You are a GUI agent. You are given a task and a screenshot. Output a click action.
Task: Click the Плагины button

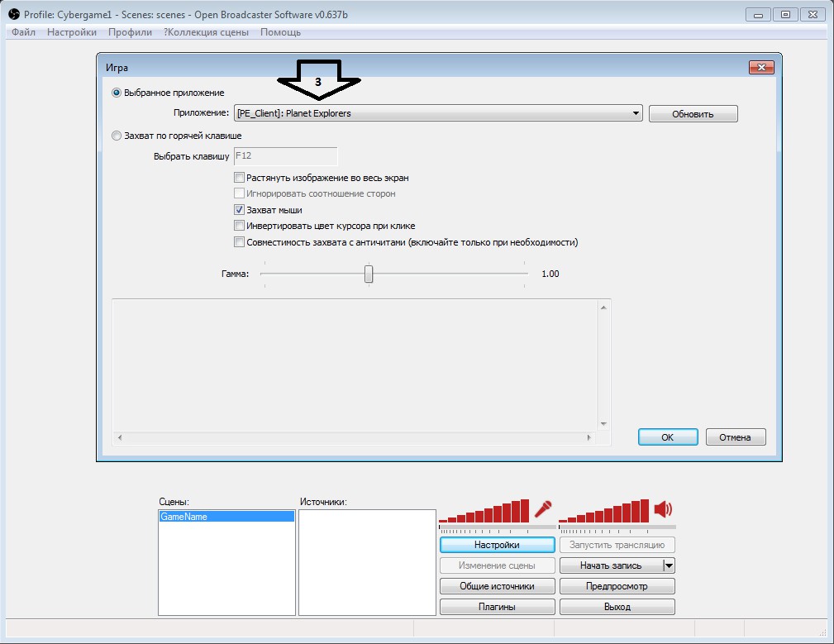click(497, 607)
